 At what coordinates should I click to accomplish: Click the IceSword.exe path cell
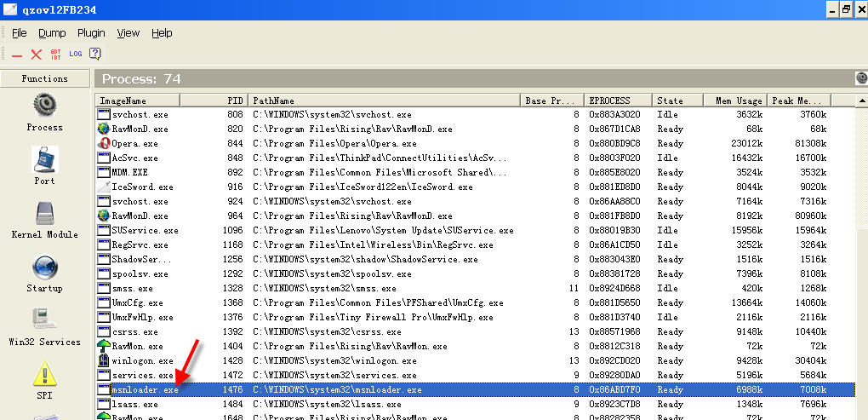click(363, 187)
